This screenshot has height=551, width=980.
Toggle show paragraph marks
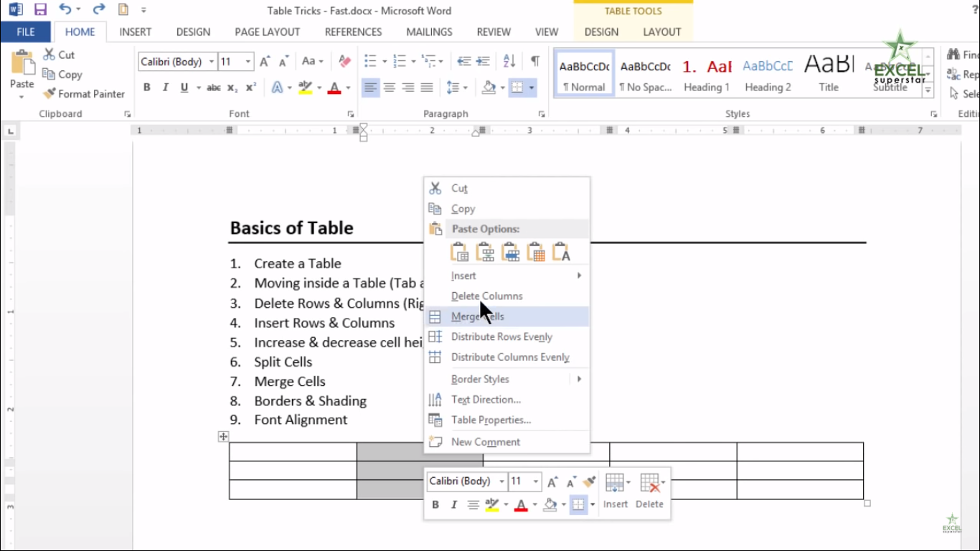point(535,62)
